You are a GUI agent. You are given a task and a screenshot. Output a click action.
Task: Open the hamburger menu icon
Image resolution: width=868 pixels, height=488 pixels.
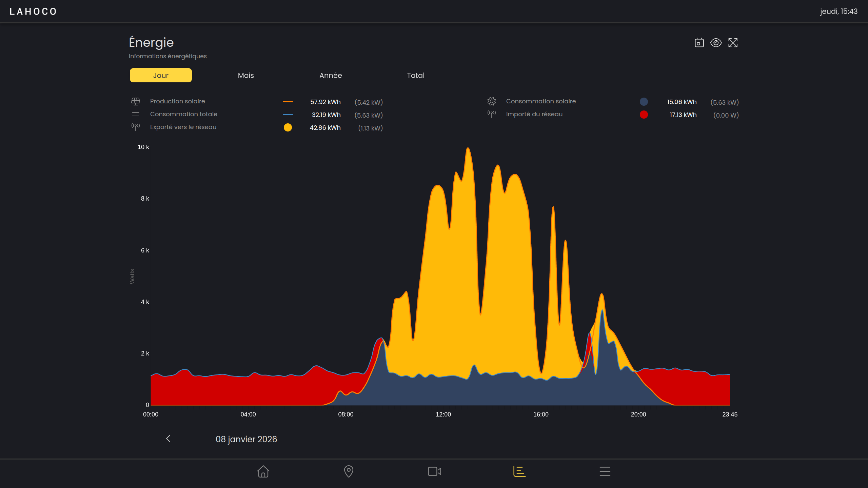click(605, 471)
